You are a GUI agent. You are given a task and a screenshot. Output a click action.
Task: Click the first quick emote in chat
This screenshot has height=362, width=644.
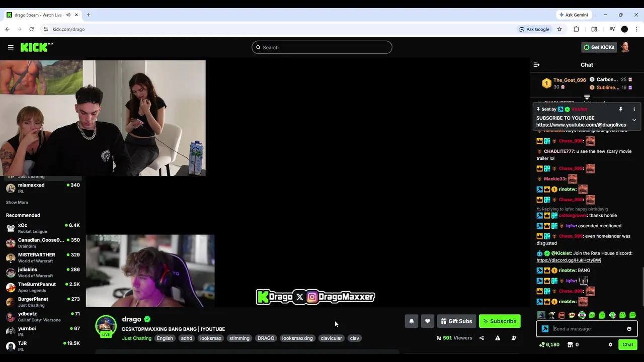[x=541, y=315]
